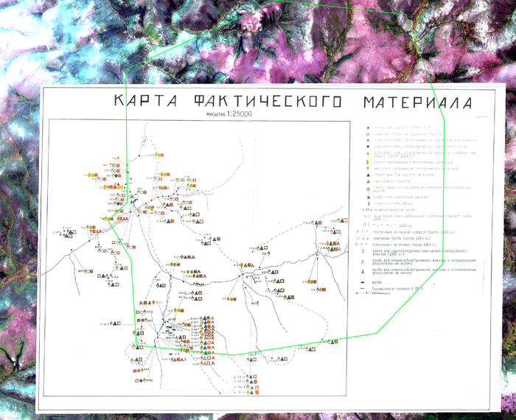The width and height of the screenshot is (516, 420).
Task: Pick the red letter A legend symbol
Action: (366, 271)
